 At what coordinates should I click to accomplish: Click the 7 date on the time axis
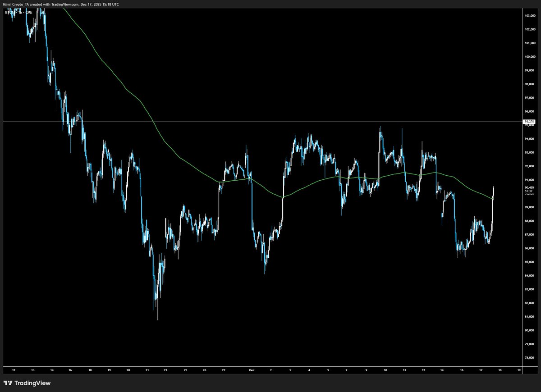tap(347, 370)
